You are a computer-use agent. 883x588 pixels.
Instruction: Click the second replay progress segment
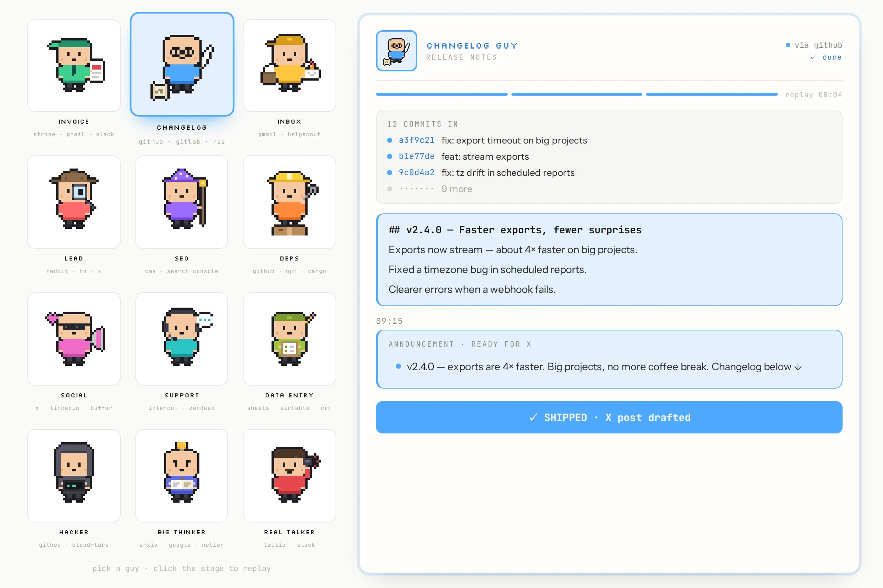click(x=576, y=94)
